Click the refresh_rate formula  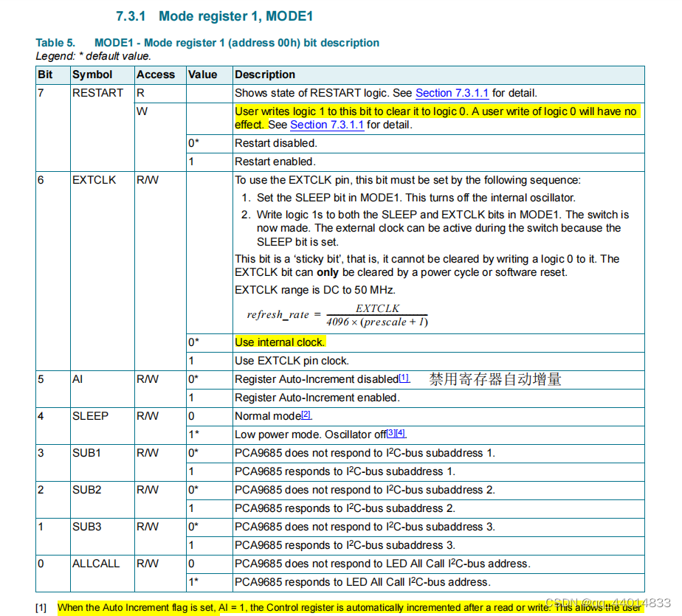[x=337, y=315]
